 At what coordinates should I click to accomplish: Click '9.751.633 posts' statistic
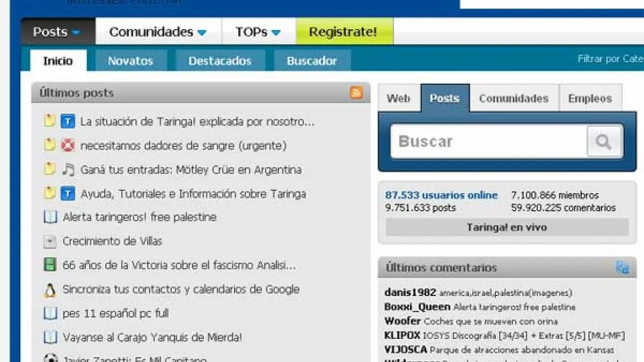(x=421, y=207)
